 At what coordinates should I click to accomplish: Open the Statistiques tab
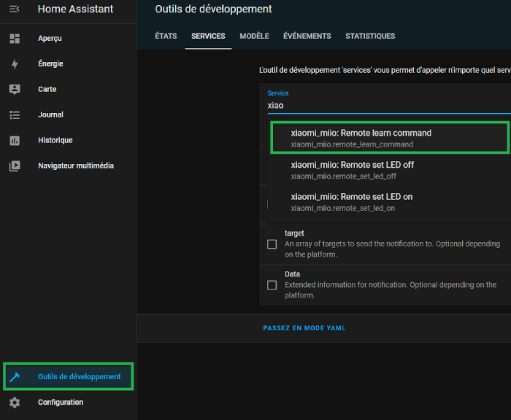pos(370,36)
